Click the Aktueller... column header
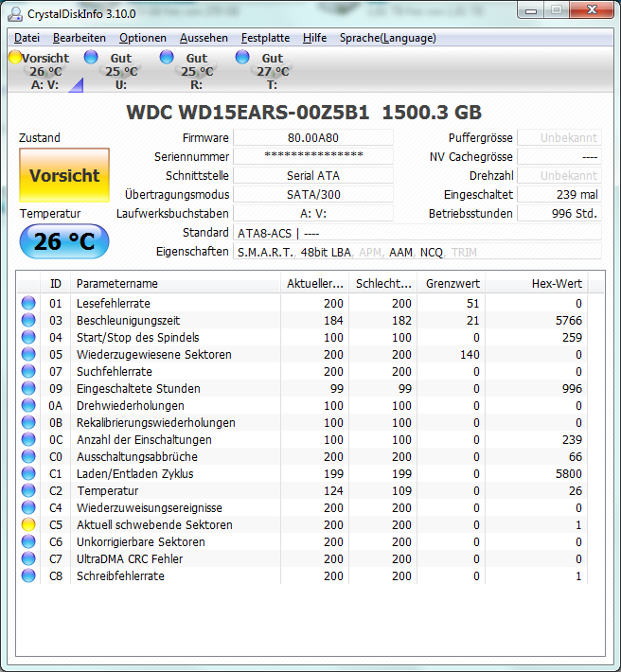This screenshot has width=621, height=672. point(315,283)
